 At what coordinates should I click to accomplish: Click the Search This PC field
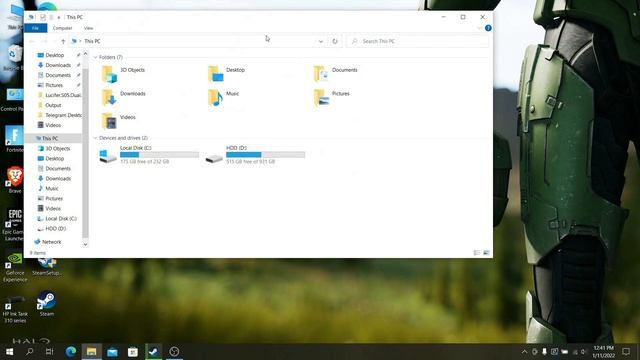417,41
